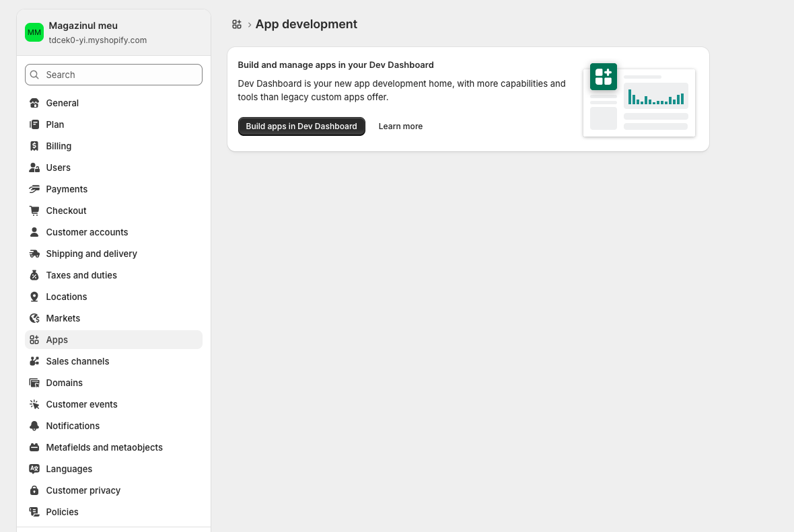Select Policies in sidebar

pos(114,512)
